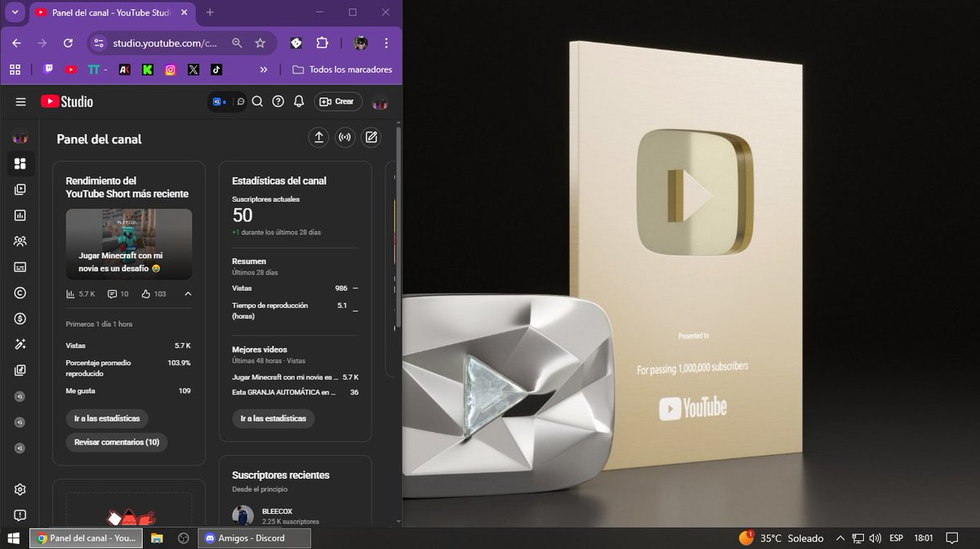Click the IQ extension badge in Studio header
980x549 pixels.
[x=219, y=102]
